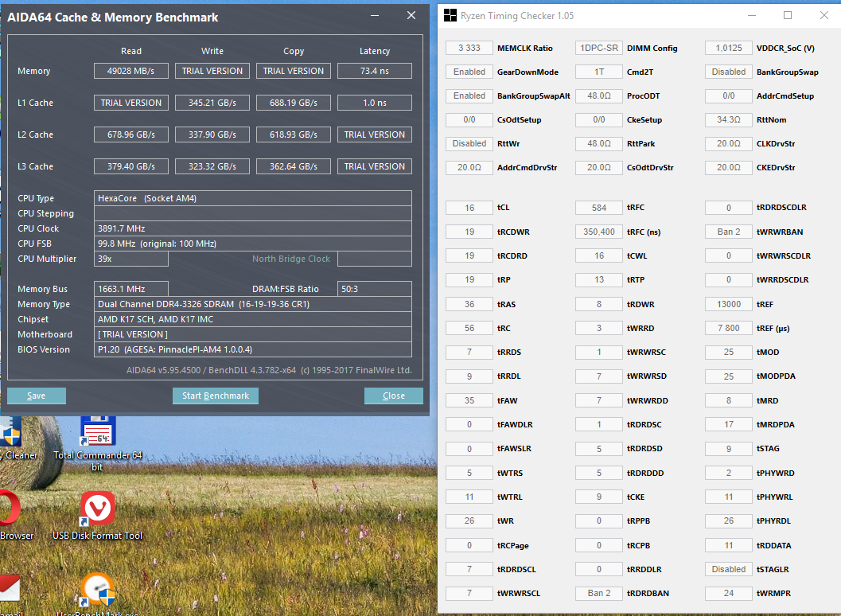The image size is (841, 616).
Task: Maximize the Ryzen Timing Checker window
Action: pos(788,16)
